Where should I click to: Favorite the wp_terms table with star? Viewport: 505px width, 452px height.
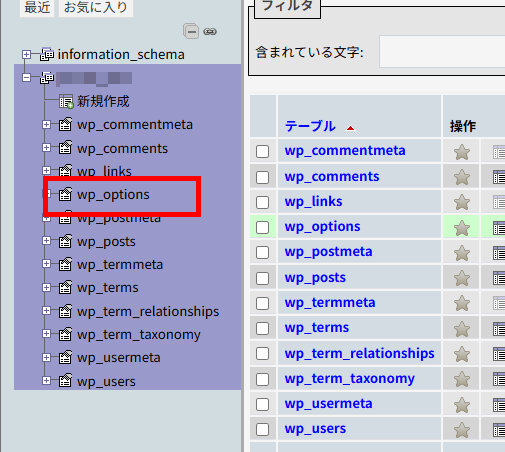(462, 329)
